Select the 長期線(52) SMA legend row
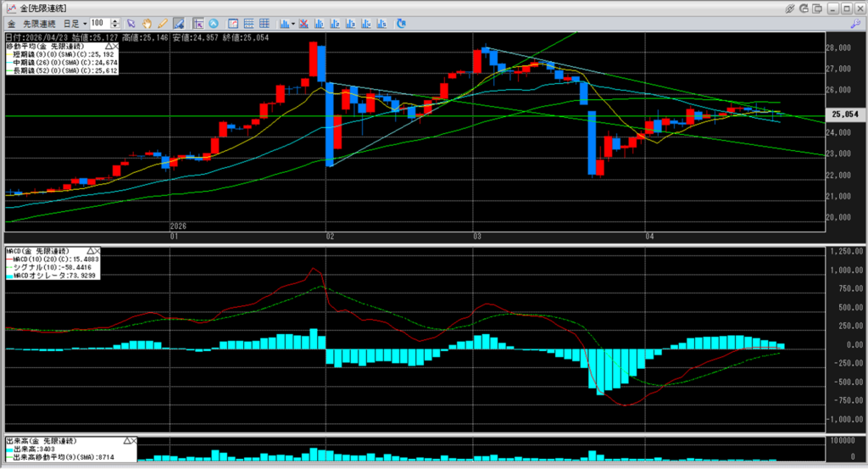The width and height of the screenshot is (868, 469). click(x=62, y=71)
